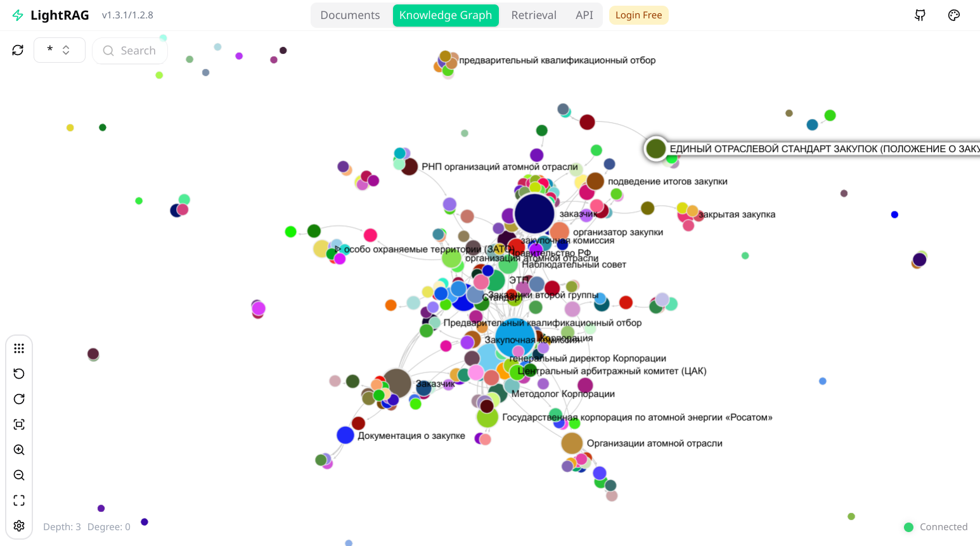This screenshot has height=546, width=980.
Task: Click the version text v1.3.1/1.2.8
Action: 127,15
